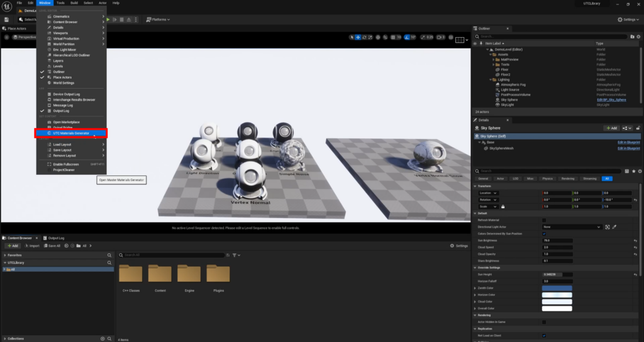Open UTC Materials Generator from Window menu
The height and width of the screenshot is (342, 644).
click(x=71, y=133)
